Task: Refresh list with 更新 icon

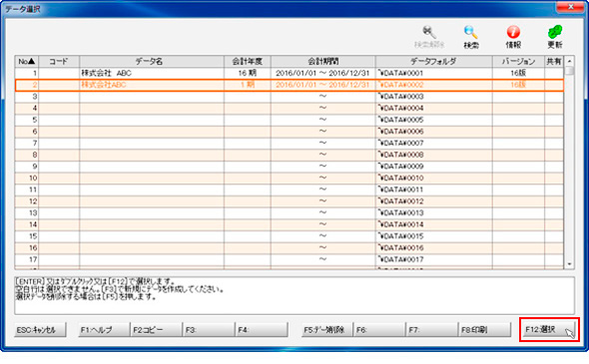Action: click(x=555, y=37)
